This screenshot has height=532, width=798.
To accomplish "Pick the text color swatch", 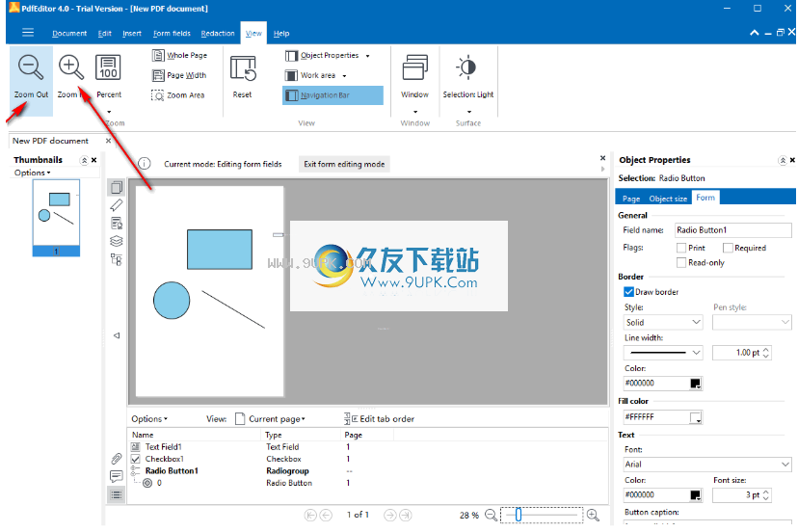I will point(695,494).
